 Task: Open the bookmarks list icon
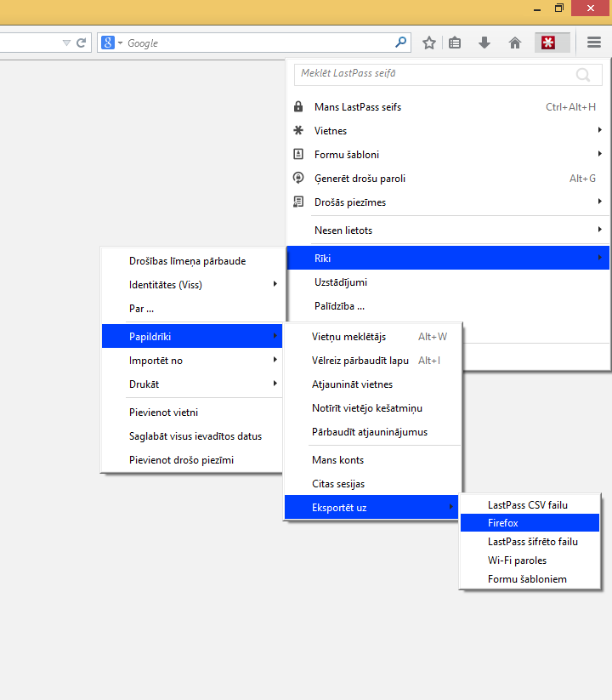pyautogui.click(x=455, y=43)
